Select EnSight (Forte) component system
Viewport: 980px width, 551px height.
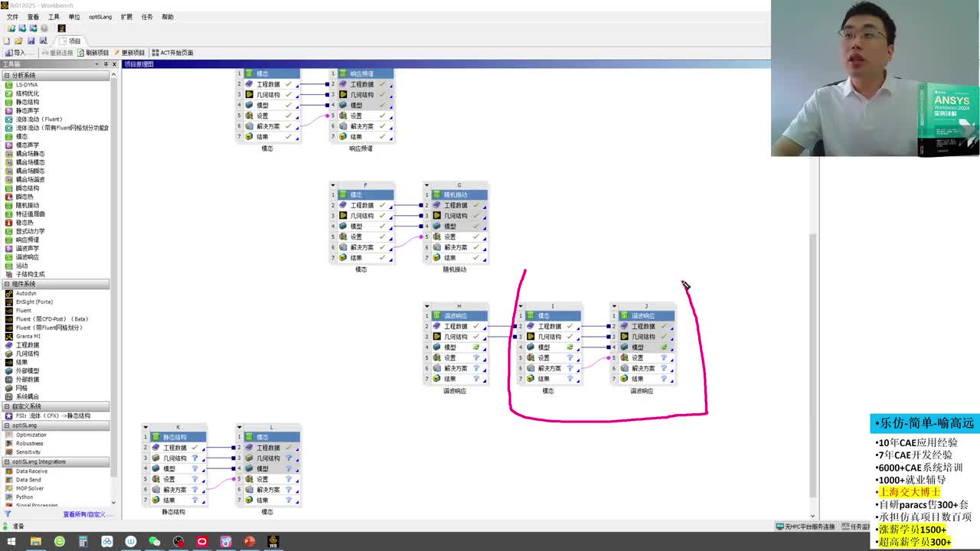[33, 302]
